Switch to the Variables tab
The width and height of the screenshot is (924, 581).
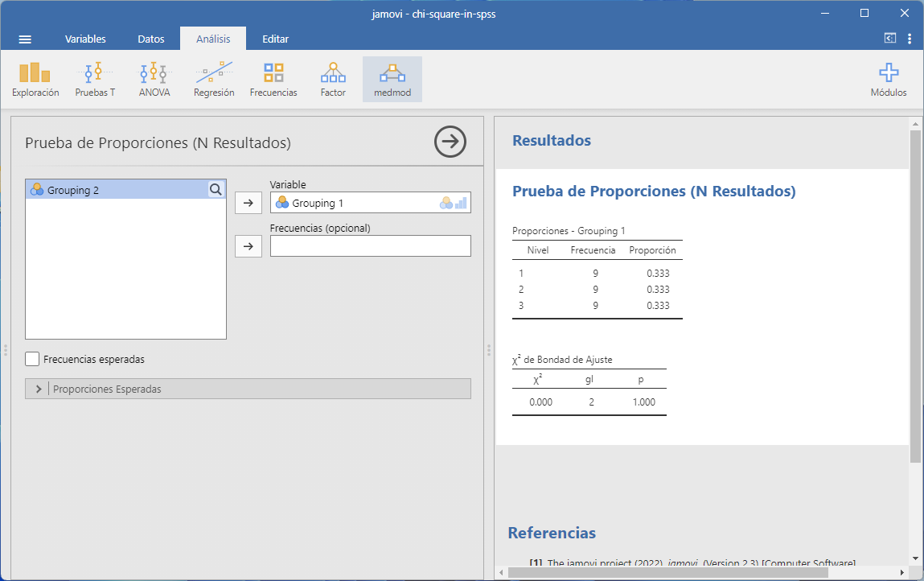[x=85, y=39]
